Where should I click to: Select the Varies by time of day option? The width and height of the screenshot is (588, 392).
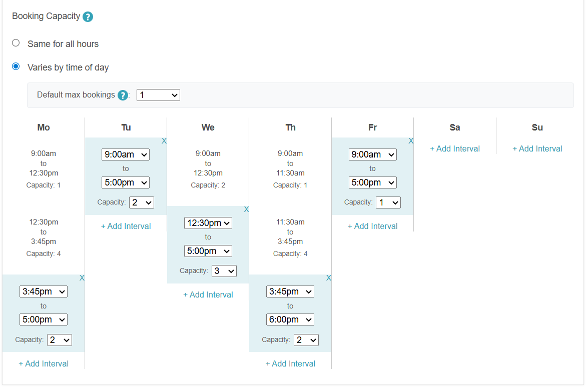click(16, 66)
